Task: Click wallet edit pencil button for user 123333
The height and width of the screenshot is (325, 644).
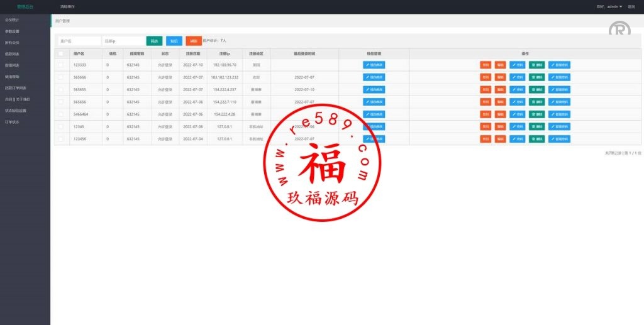Action: tap(374, 65)
